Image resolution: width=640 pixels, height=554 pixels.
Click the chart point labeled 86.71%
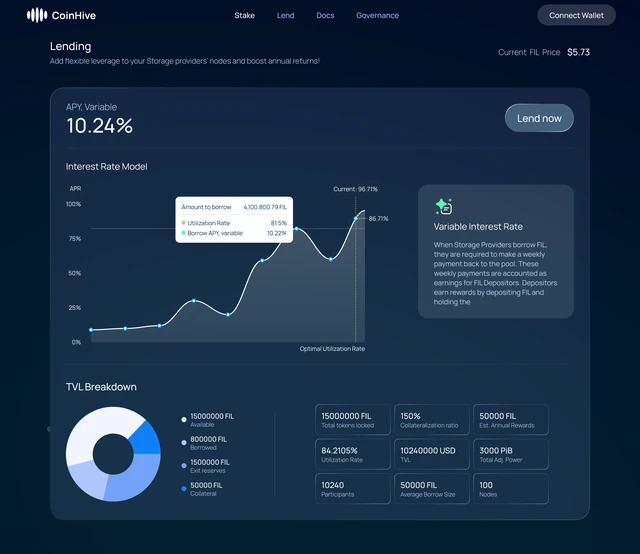[x=356, y=218]
